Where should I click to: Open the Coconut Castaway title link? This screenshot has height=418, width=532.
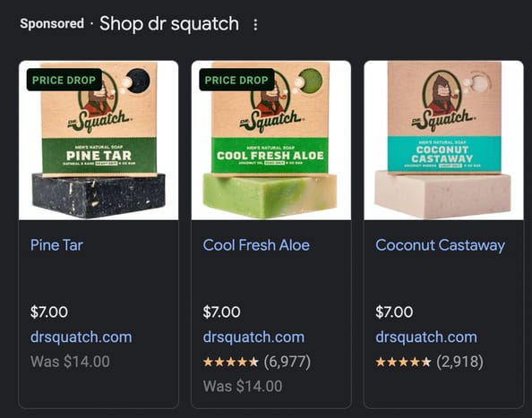(440, 246)
